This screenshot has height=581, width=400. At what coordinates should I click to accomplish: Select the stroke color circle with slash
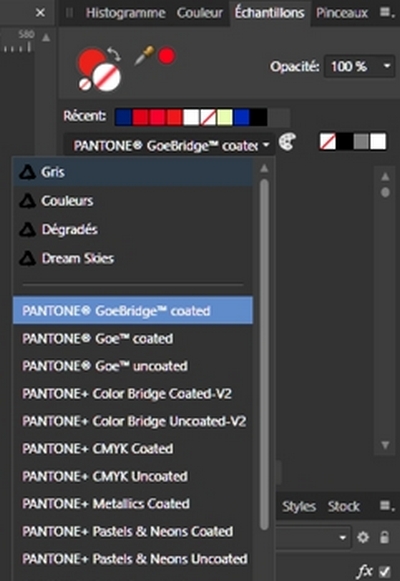coord(107,77)
